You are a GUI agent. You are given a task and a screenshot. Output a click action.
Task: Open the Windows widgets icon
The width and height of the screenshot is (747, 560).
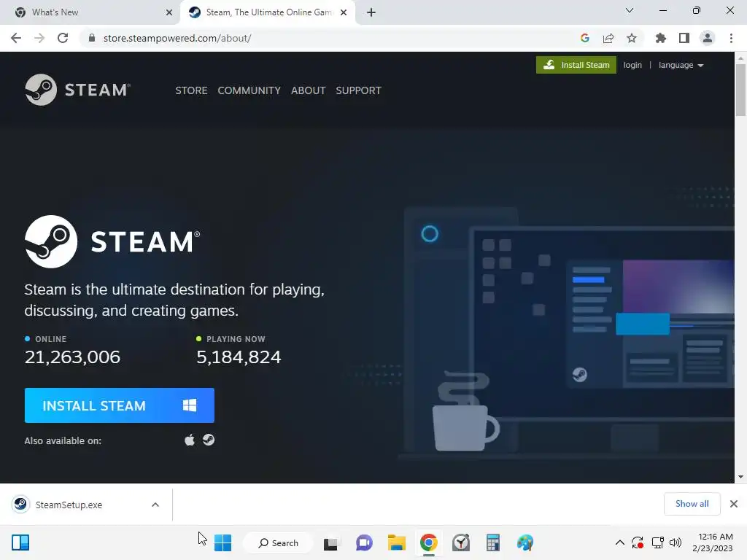20,542
